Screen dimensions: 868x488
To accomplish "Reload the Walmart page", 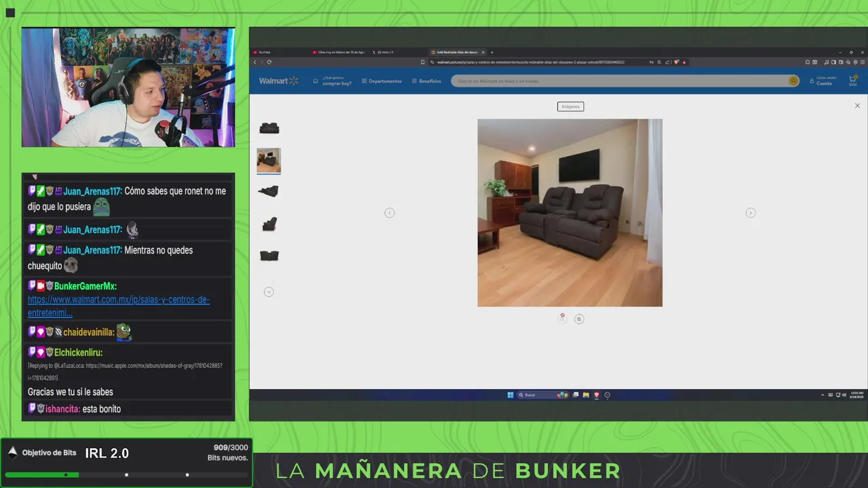I will 269,62.
